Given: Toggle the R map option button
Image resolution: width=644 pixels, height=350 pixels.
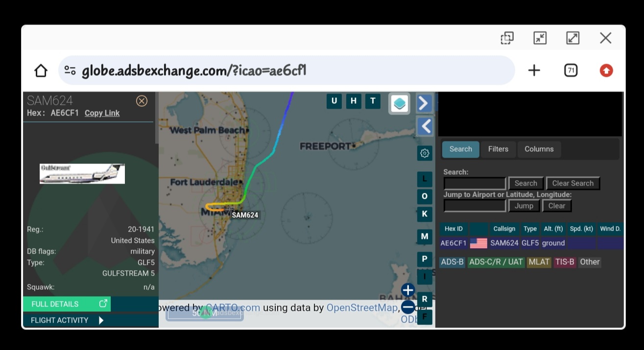Looking at the screenshot, I should pyautogui.click(x=425, y=299).
